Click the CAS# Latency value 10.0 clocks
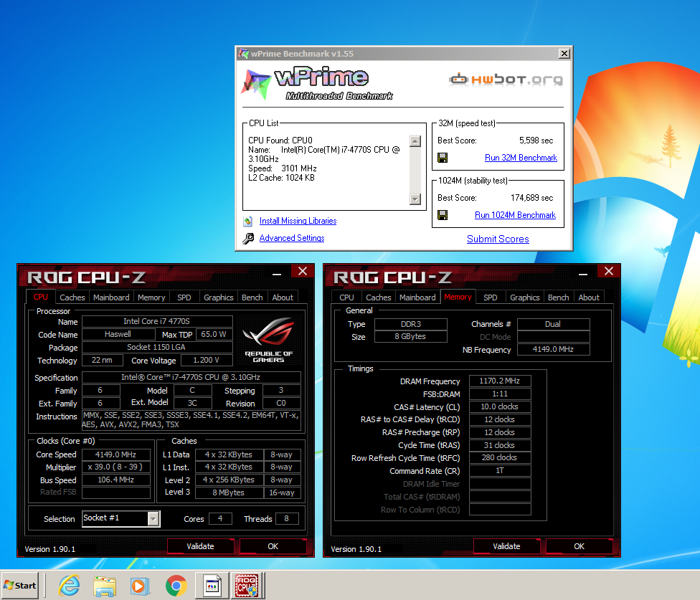This screenshot has width=700, height=600. [500, 407]
